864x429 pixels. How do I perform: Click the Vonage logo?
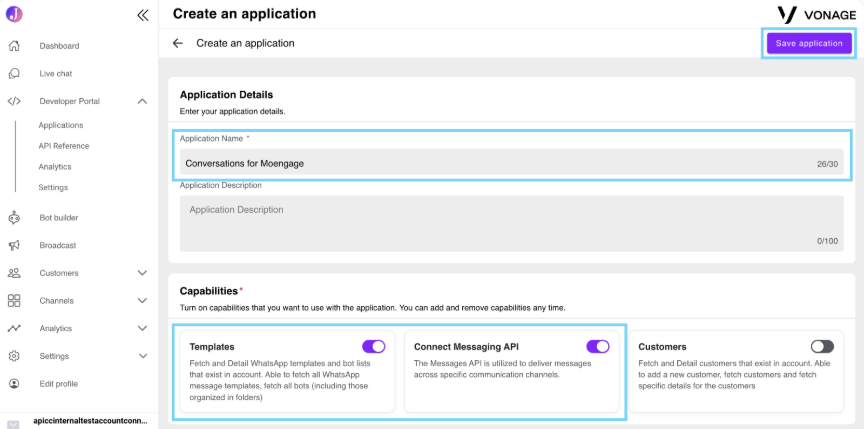[x=816, y=15]
